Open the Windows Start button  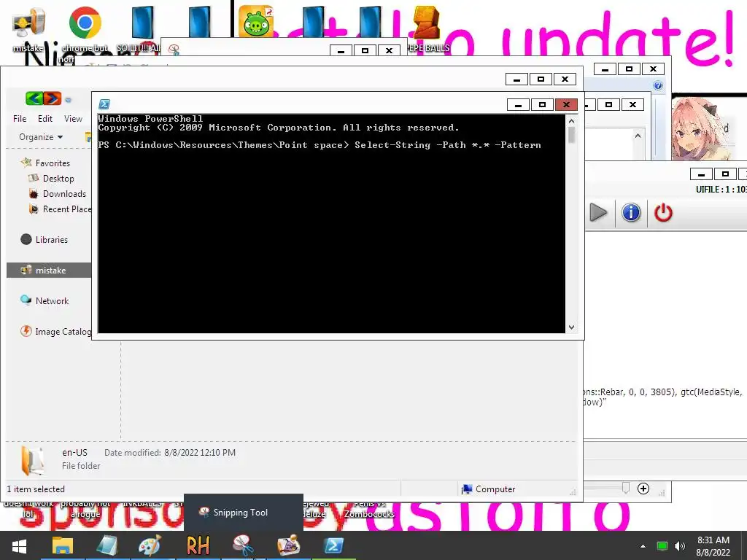[19, 545]
